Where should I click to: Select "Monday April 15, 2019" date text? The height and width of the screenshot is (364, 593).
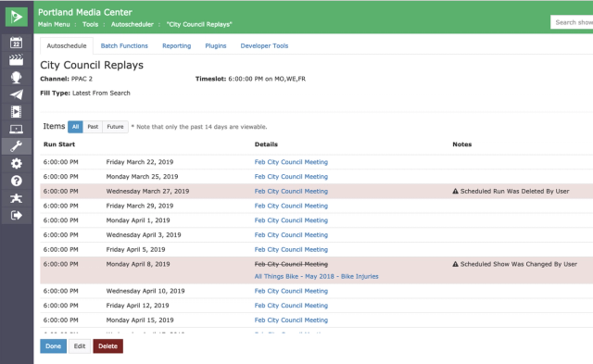[x=140, y=320]
